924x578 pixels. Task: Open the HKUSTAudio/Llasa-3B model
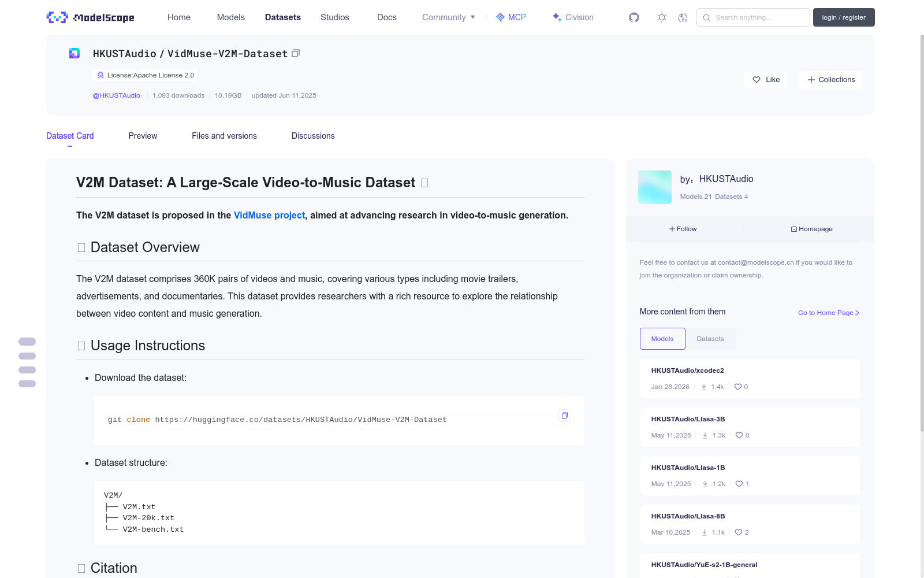tap(688, 419)
